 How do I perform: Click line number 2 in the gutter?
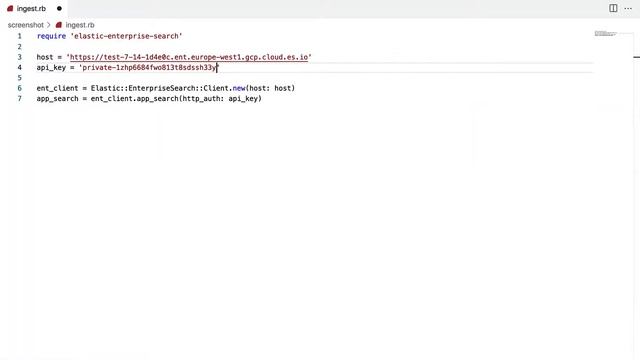tap(19, 47)
